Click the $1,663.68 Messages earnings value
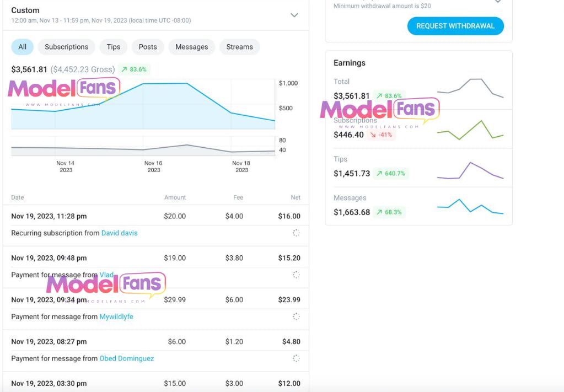 click(352, 212)
